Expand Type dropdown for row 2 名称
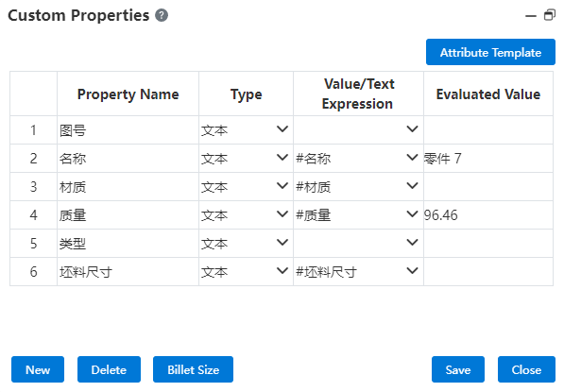This screenshot has width=564, height=392. point(282,157)
